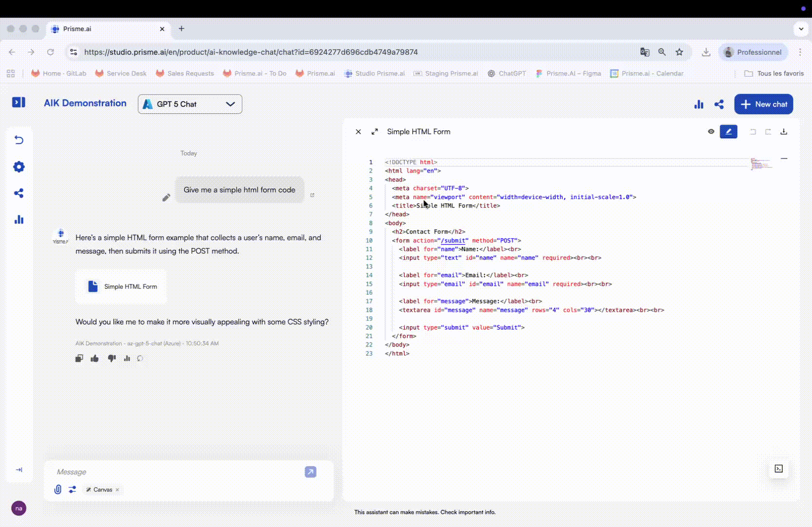Regenerate the assistant response

click(x=140, y=358)
